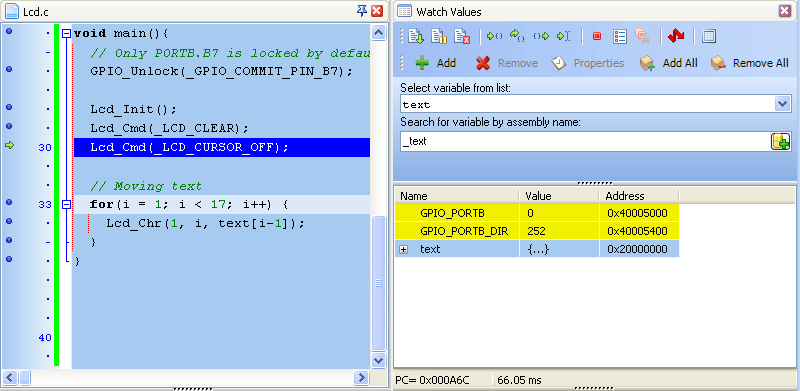
Task: Click line number 33 in the gutter
Action: coord(45,205)
